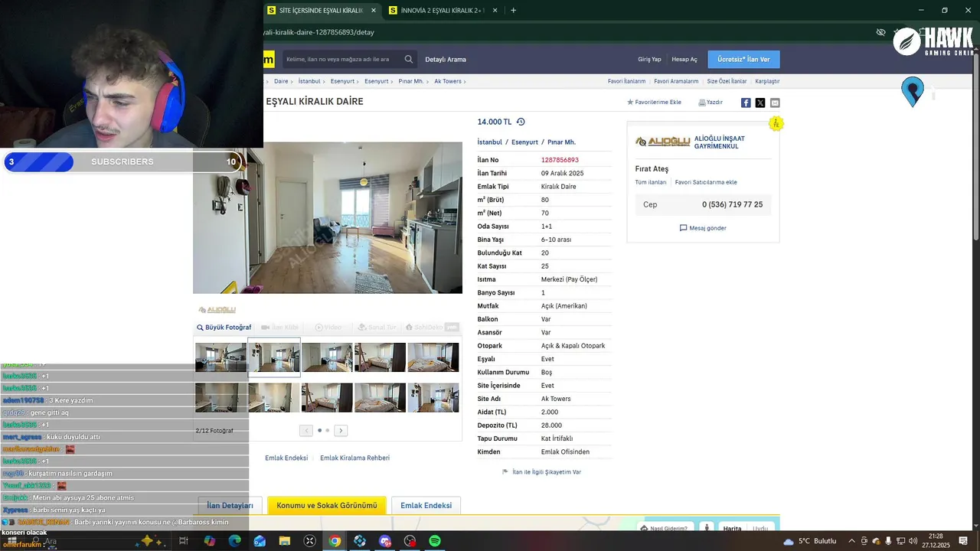Open Favori Aramalarım
The width and height of the screenshot is (980, 551).
tap(676, 81)
